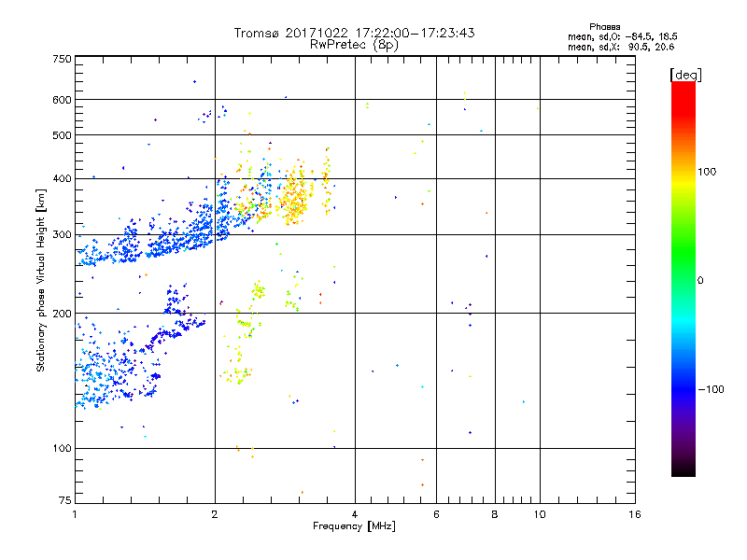Click the x-axis tick label '6'
Image resolution: width=747 pixels, height=560 pixels.
436,514
